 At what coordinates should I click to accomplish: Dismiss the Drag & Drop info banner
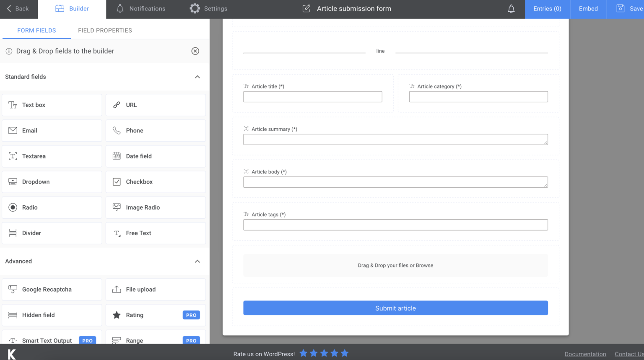195,51
